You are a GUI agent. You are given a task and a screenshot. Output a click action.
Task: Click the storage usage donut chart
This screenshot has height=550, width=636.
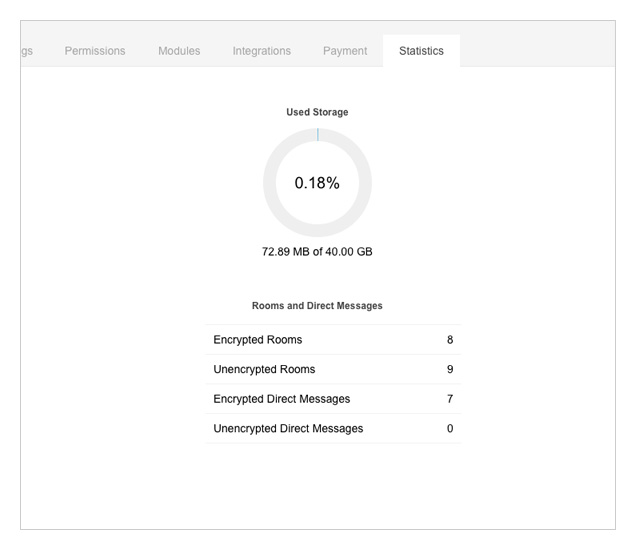click(x=317, y=183)
